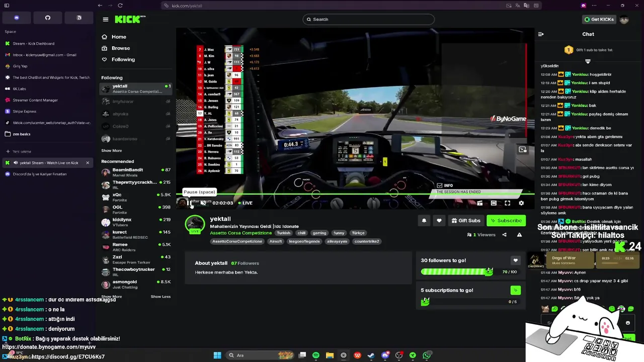Open pinned Notion tab
The height and width of the screenshot is (362, 644).
coord(79,18)
